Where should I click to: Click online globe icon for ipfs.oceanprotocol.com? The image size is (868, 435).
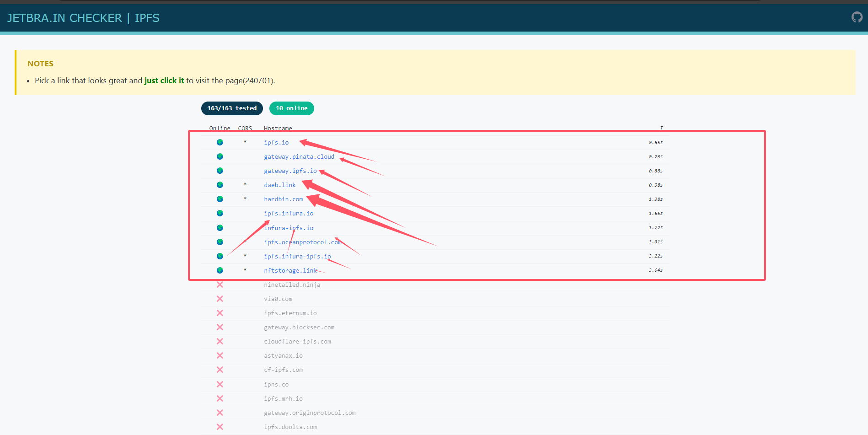click(x=220, y=242)
